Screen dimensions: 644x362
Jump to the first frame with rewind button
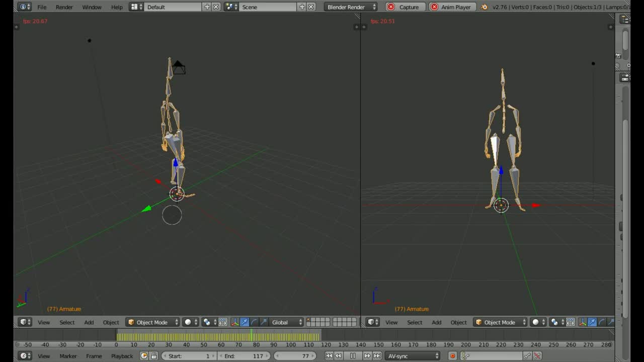(x=329, y=355)
